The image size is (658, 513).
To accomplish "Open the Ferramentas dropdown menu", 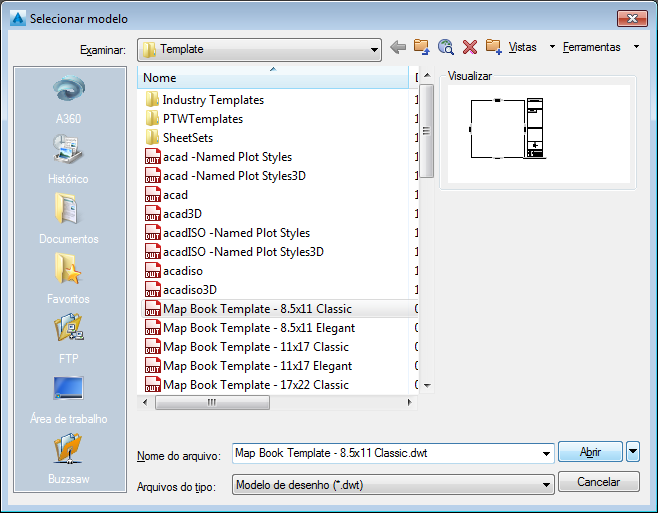I will point(601,47).
